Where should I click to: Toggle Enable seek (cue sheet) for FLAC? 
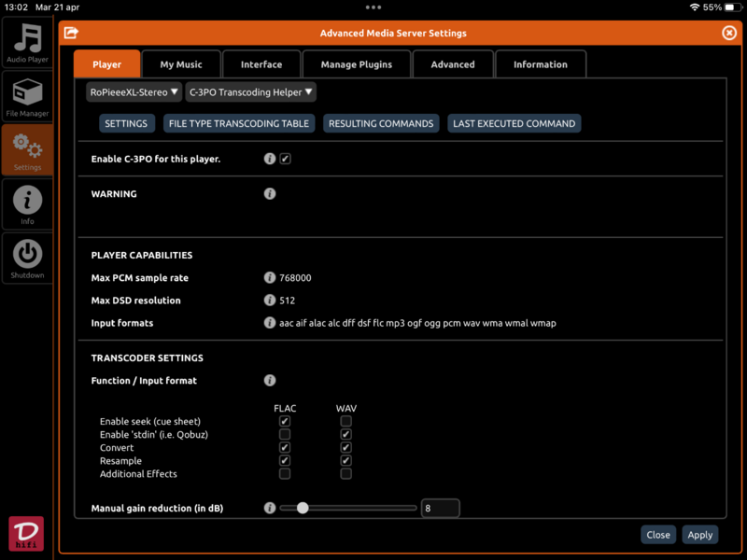point(285,421)
